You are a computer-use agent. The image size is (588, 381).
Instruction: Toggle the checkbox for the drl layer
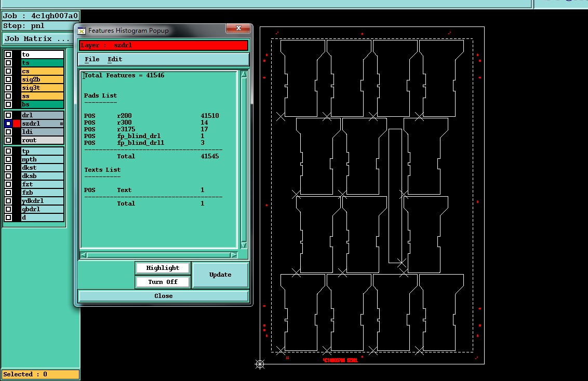tap(8, 115)
